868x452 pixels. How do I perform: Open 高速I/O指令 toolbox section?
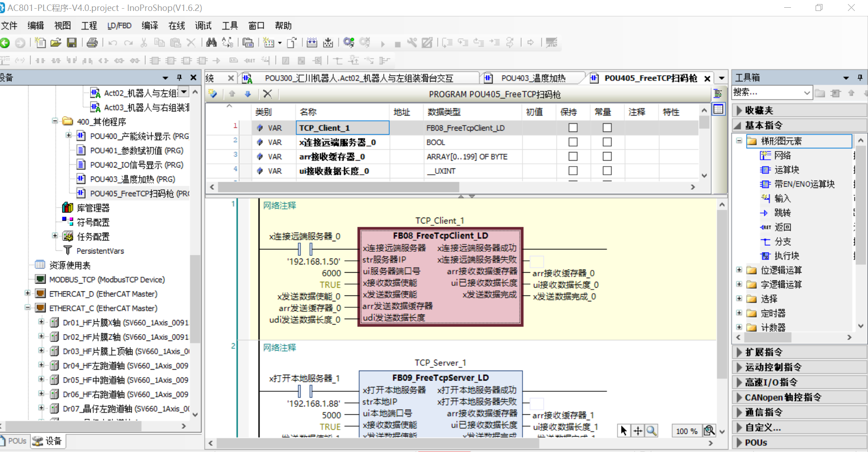800,382
